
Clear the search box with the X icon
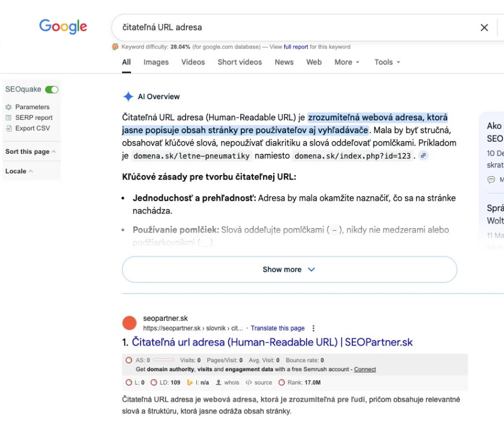click(484, 27)
